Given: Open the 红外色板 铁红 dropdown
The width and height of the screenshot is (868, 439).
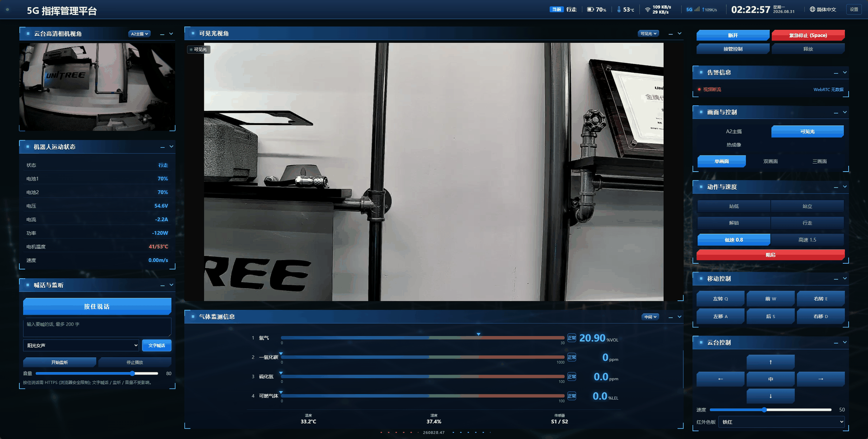Looking at the screenshot, I should coord(782,422).
